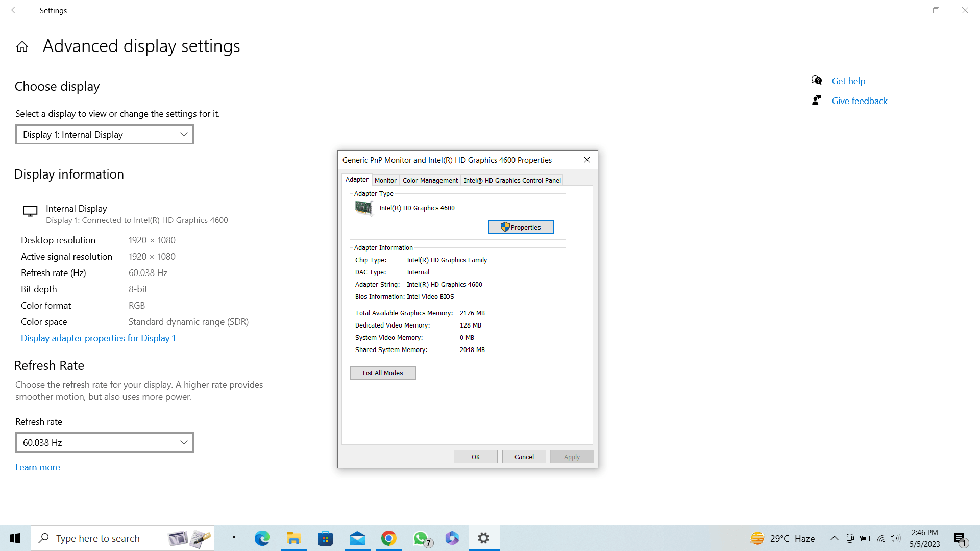Open File Explorer from the taskbar
This screenshot has height=551, width=980.
pyautogui.click(x=293, y=538)
